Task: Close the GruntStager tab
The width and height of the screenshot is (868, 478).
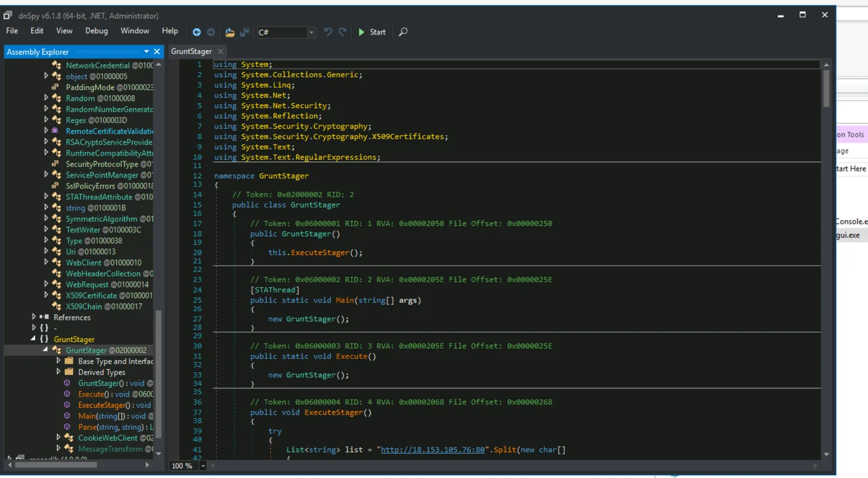Action: (x=220, y=52)
